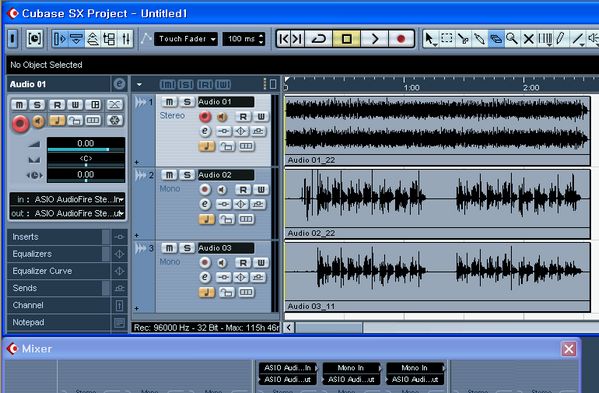Open the Pool window
This screenshot has width=599, height=393.
109,39
